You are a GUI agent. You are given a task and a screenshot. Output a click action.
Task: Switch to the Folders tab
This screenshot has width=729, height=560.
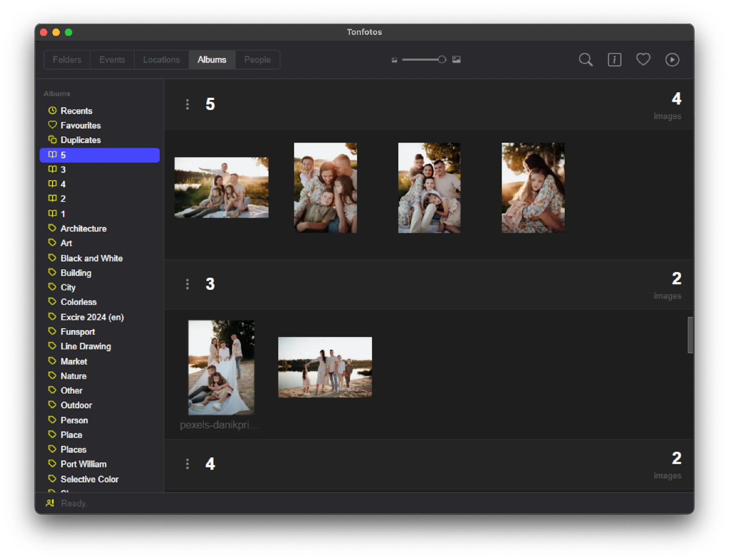pos(67,60)
